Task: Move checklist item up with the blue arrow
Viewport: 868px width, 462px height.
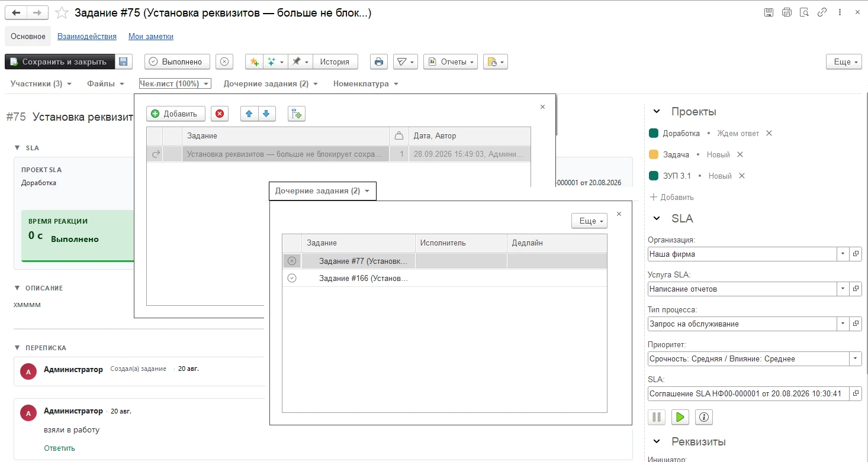Action: [249, 114]
